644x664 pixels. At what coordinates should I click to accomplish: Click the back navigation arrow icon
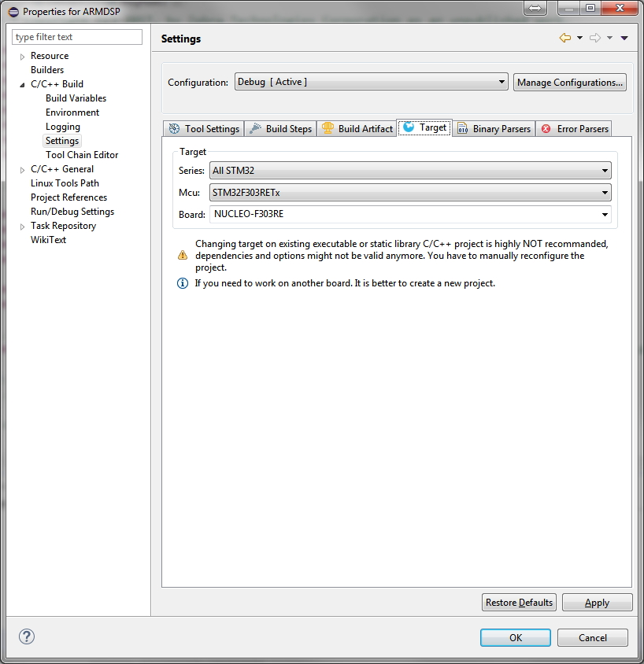click(564, 38)
